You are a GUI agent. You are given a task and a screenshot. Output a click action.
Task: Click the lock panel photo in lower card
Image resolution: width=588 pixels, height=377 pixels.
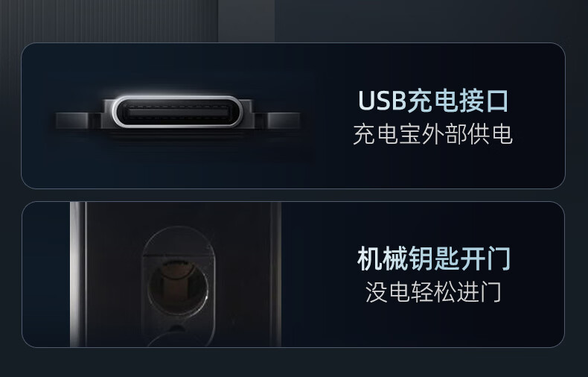tap(176, 274)
